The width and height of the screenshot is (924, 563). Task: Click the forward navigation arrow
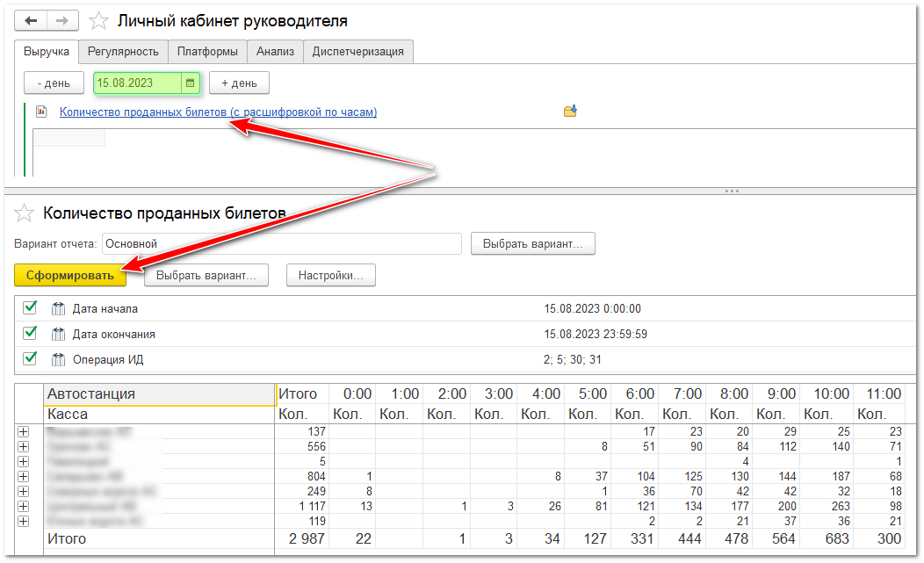coord(63,21)
